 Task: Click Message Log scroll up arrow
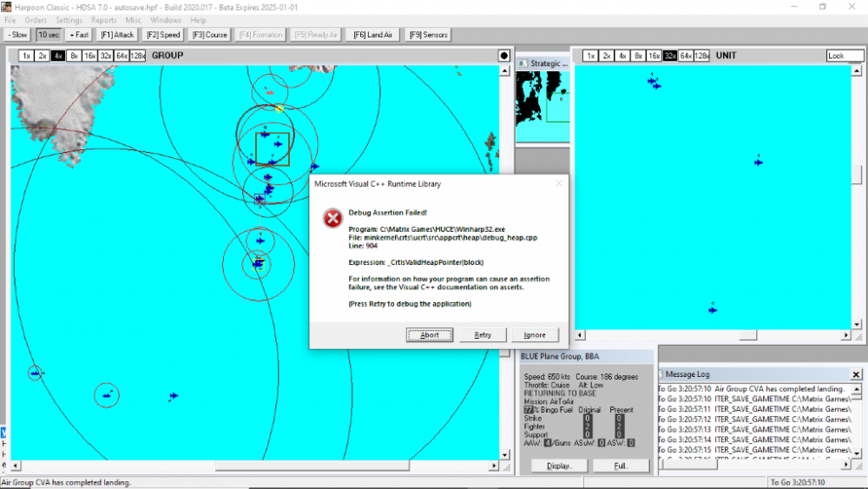[857, 389]
